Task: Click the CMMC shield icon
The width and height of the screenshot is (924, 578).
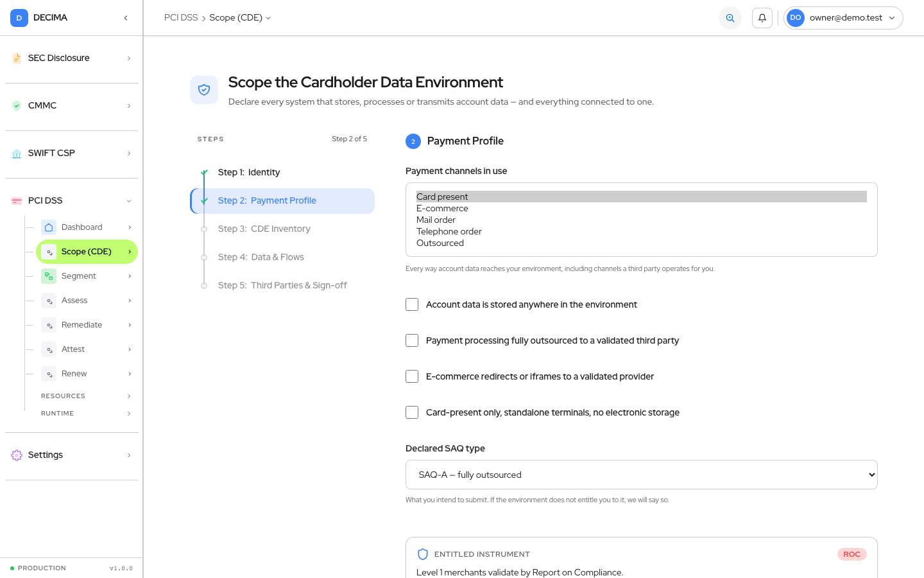Action: point(17,106)
